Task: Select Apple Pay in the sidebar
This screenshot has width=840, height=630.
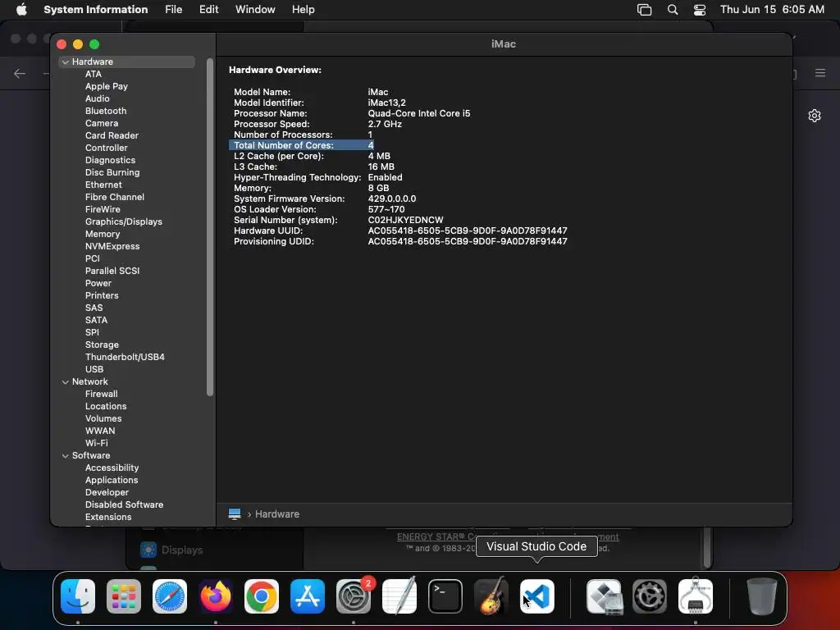Action: [106, 86]
